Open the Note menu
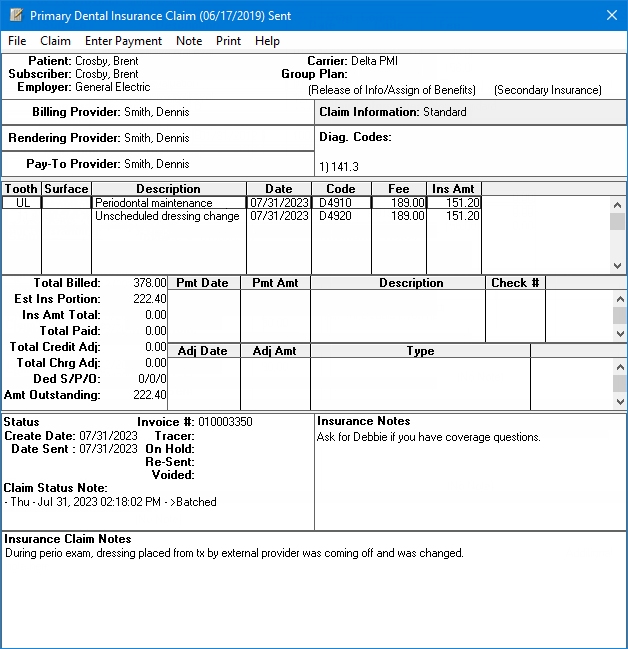This screenshot has height=649, width=628. click(x=188, y=41)
